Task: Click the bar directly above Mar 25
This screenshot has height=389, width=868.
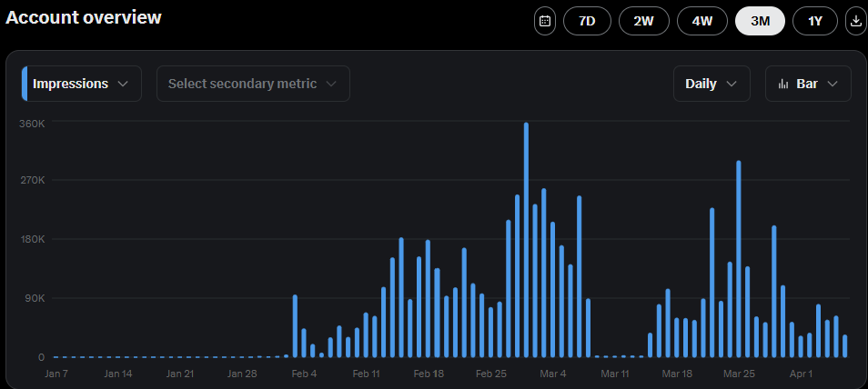Action: coord(739,259)
